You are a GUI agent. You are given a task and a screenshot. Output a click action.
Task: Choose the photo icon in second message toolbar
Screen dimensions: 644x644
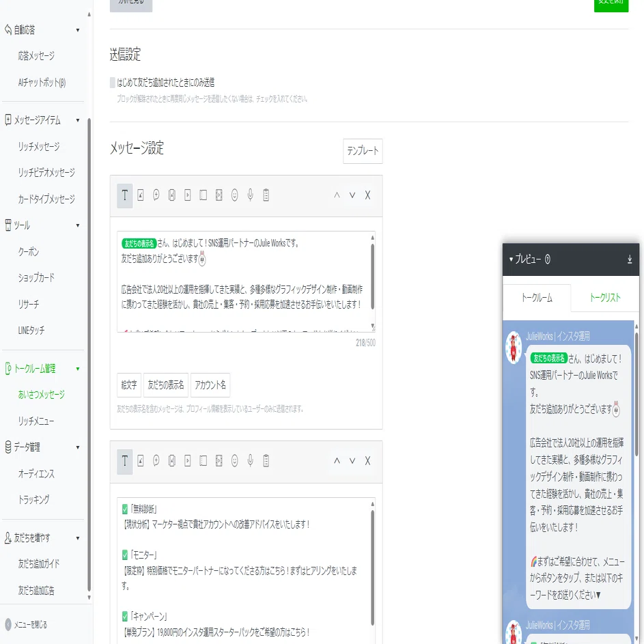(x=141, y=461)
